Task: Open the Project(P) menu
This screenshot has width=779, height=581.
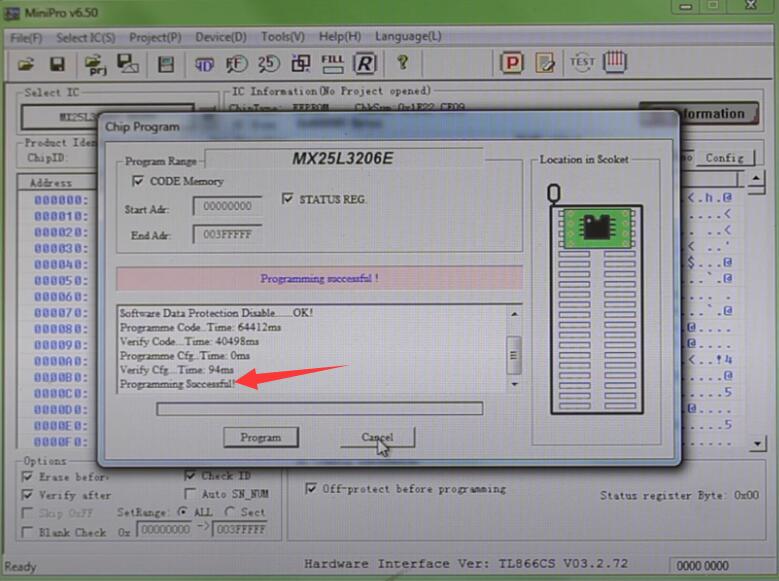Action: pos(155,37)
